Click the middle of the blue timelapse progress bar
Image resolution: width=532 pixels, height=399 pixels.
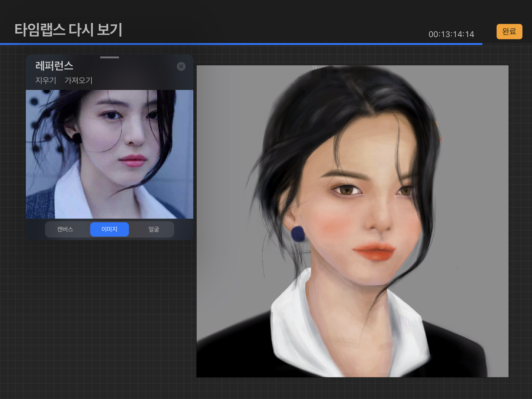point(240,44)
